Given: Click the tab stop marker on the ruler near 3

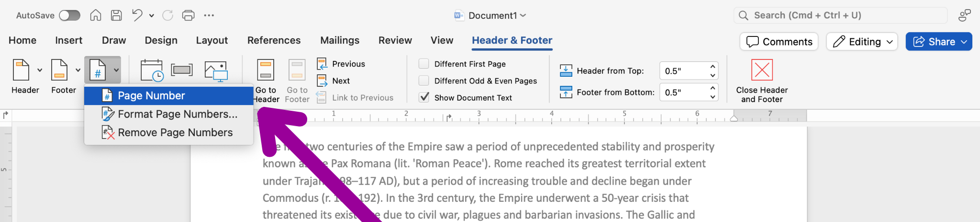Looking at the screenshot, I should point(448,117).
